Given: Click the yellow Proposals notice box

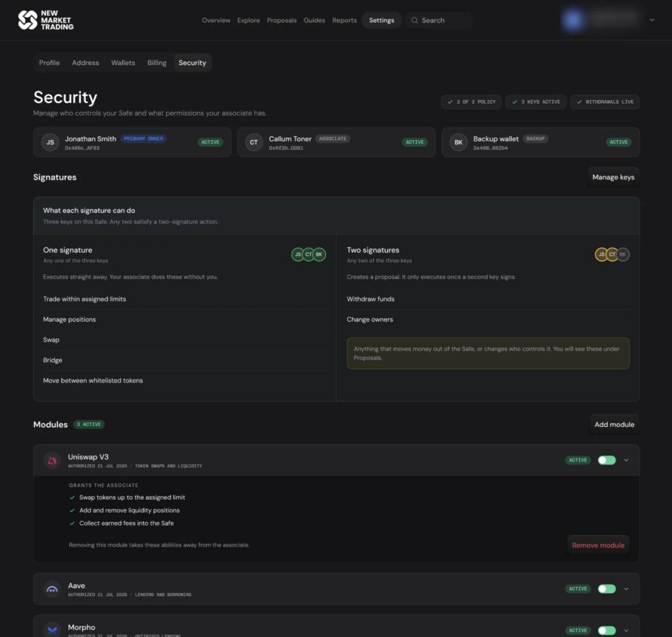Looking at the screenshot, I should click(x=488, y=353).
